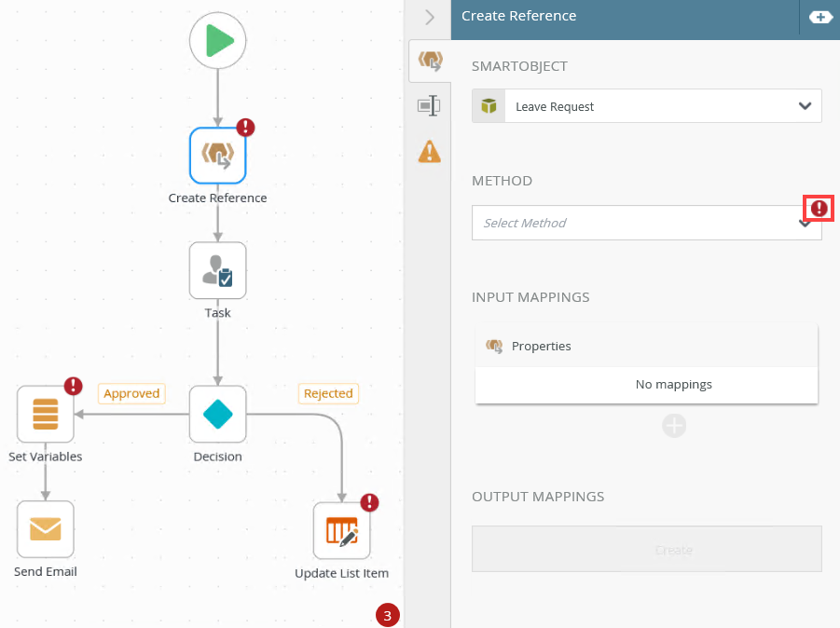Viewport: 840px width, 628px height.
Task: Click the error badge on Create Reference step
Action: click(245, 128)
